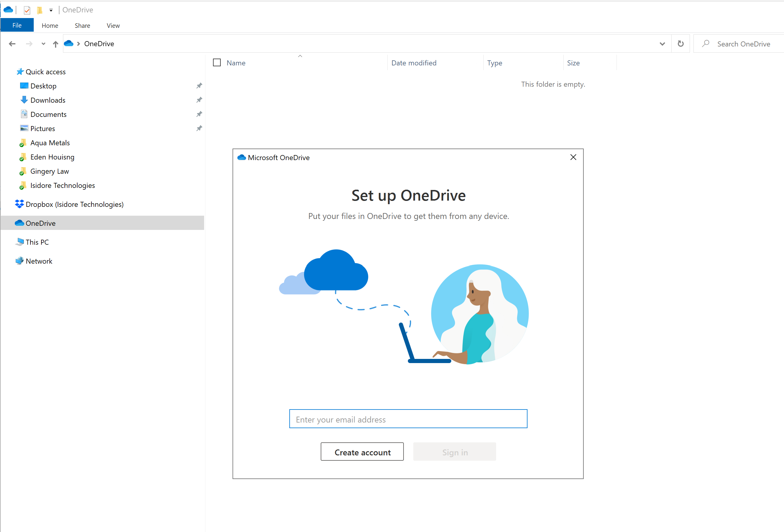Close the Microsoft OneDrive setup dialog
The width and height of the screenshot is (784, 532).
(x=573, y=157)
